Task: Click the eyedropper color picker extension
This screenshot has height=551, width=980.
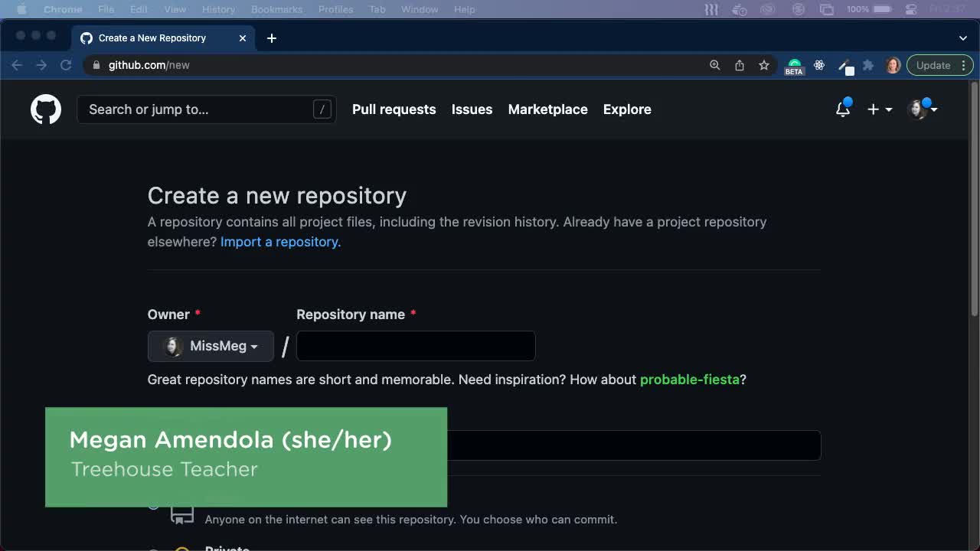Action: 844,65
